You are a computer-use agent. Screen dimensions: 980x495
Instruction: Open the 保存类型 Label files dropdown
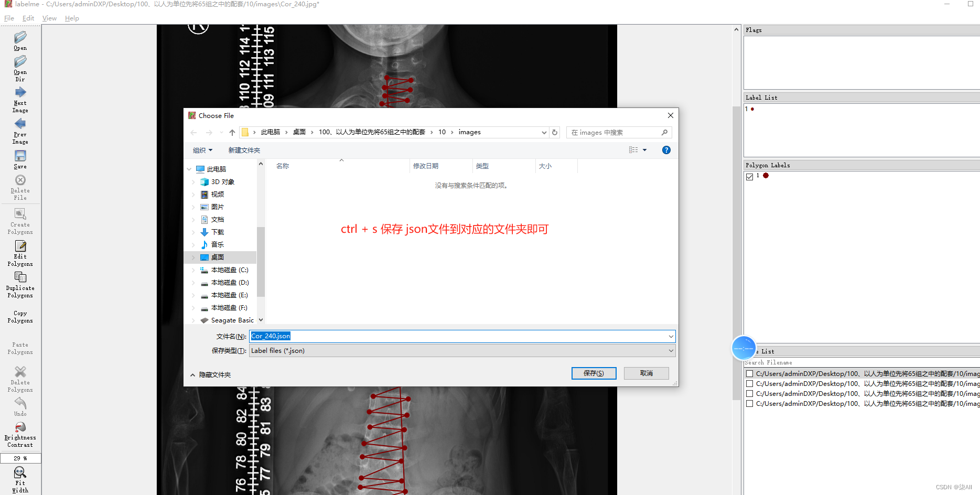(462, 351)
